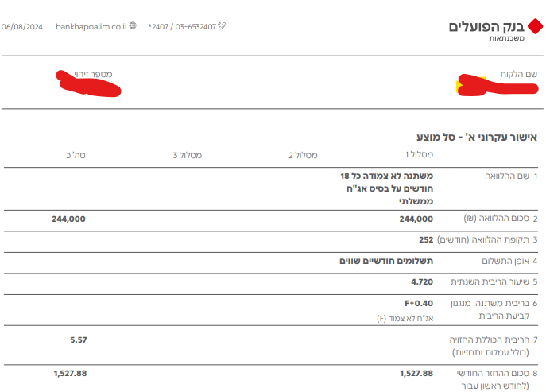Click the סה"כ total column header

pyautogui.click(x=76, y=154)
